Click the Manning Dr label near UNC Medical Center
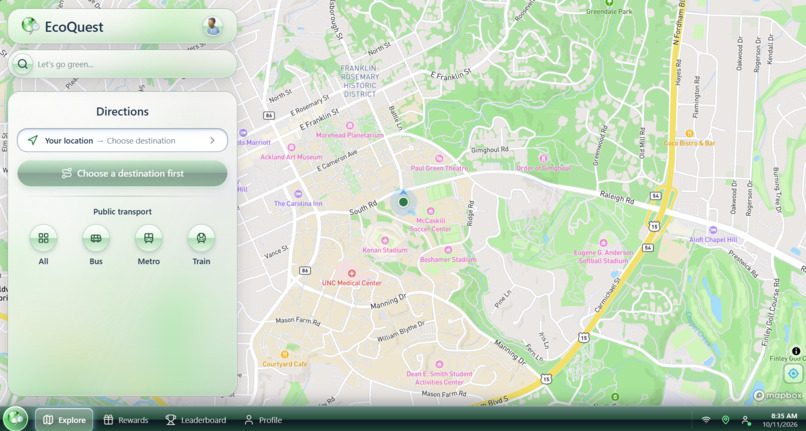The height and width of the screenshot is (431, 806). tap(389, 301)
